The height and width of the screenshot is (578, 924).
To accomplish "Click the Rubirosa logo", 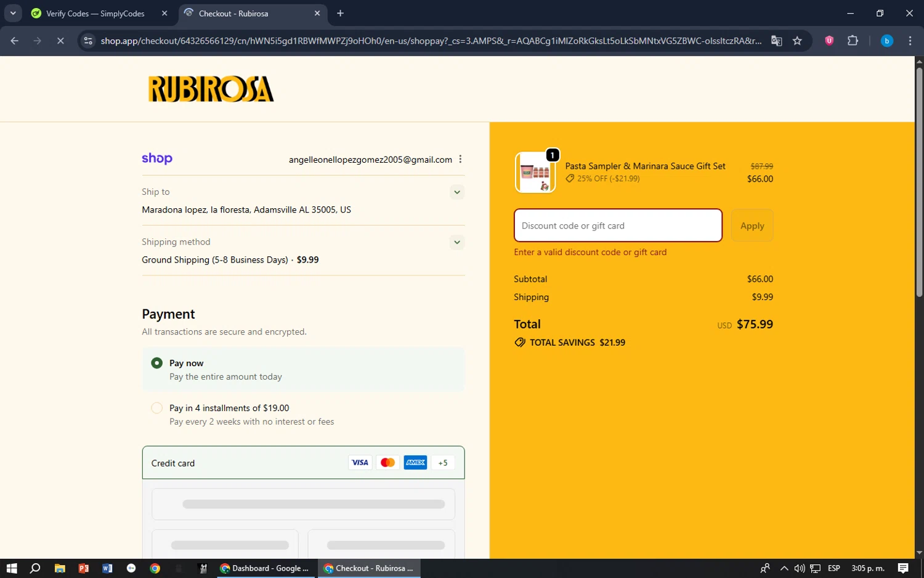I will (x=211, y=89).
